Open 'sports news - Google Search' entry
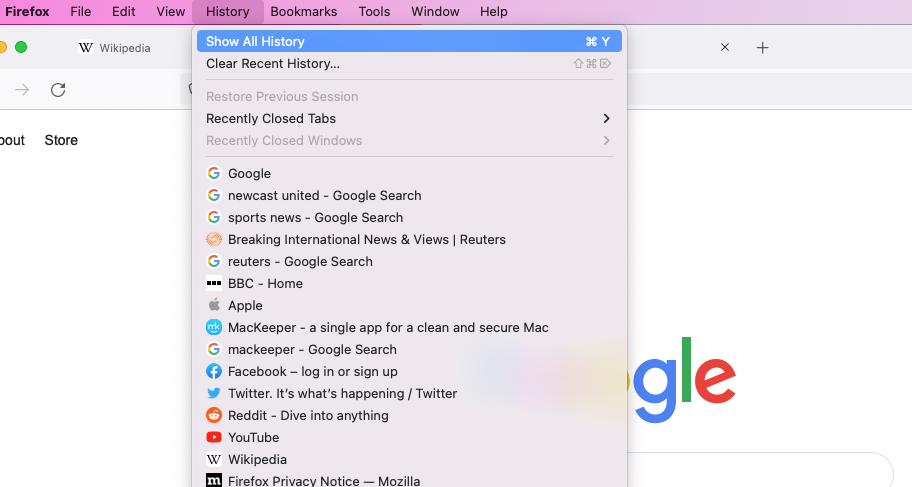 (409, 218)
